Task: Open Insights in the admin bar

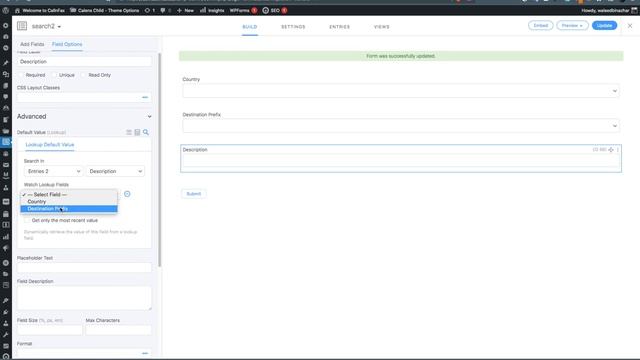Action: [x=212, y=10]
